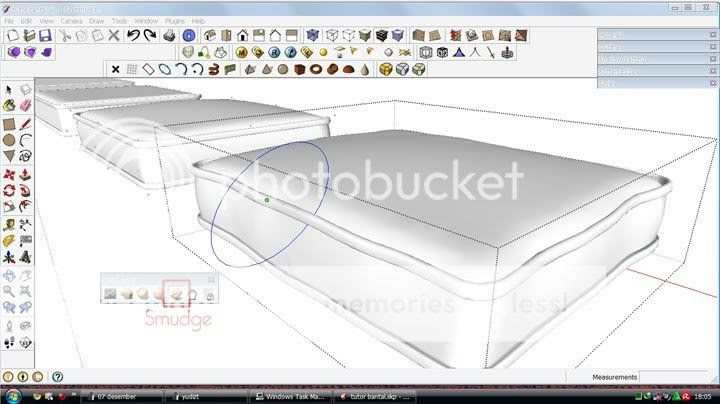Expand the Styles panel
720x404 pixels.
(657, 83)
